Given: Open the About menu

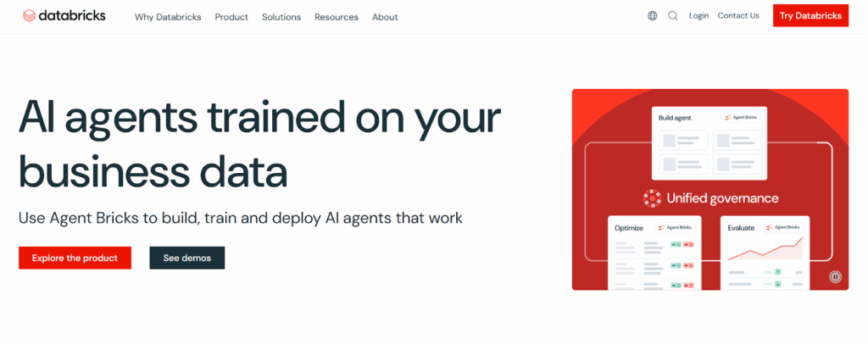Looking at the screenshot, I should [385, 17].
